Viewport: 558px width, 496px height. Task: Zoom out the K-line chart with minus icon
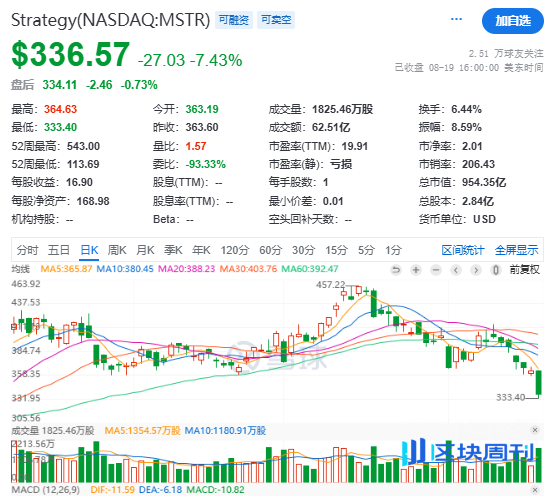click(x=436, y=270)
